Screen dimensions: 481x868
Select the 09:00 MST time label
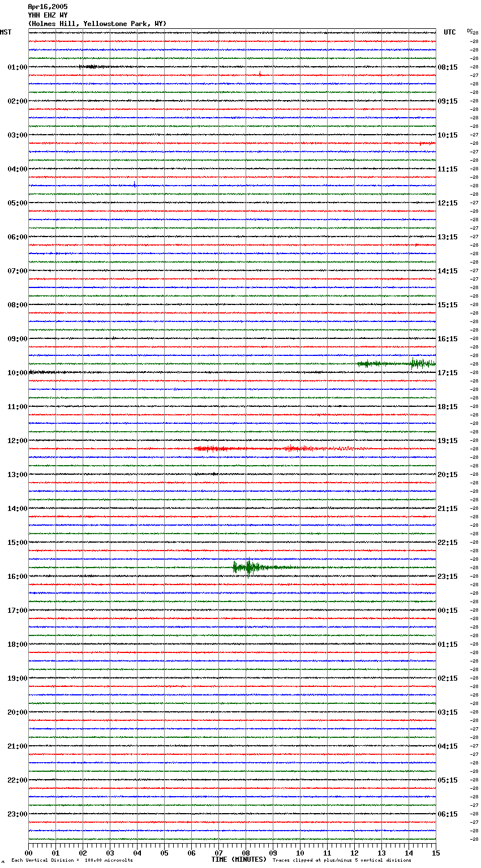tap(18, 339)
